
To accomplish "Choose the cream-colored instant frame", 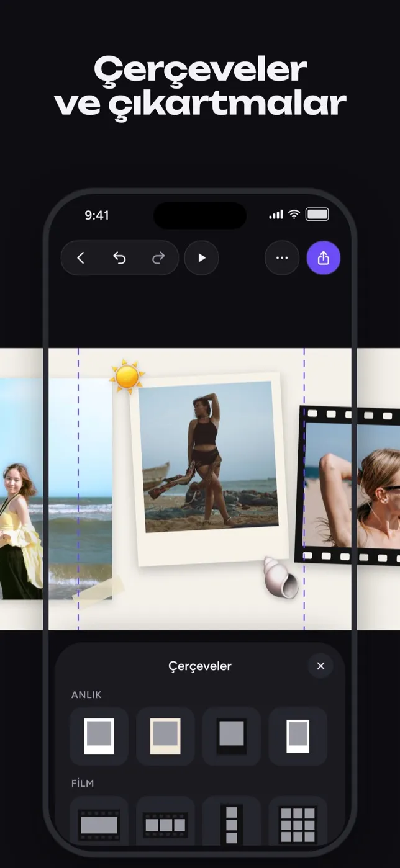I will [x=165, y=736].
